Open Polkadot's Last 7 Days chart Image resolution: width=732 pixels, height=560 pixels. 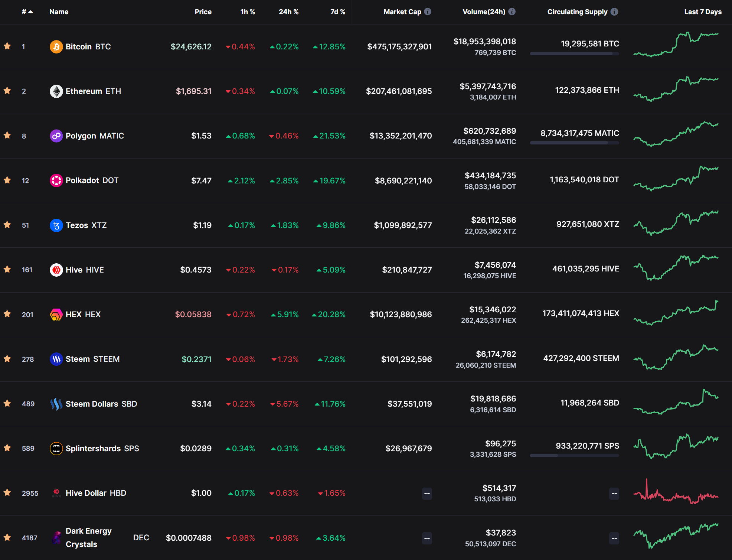coord(676,179)
